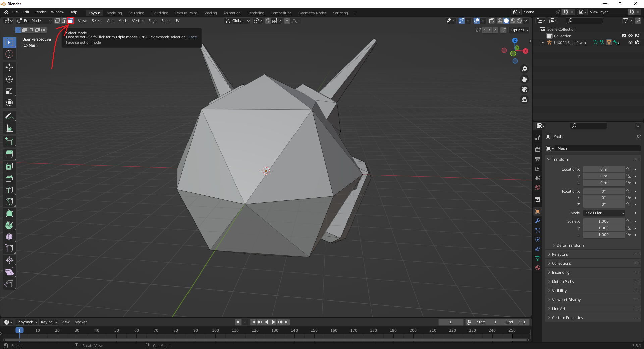Open the Modifier wrench properties tab

click(538, 221)
